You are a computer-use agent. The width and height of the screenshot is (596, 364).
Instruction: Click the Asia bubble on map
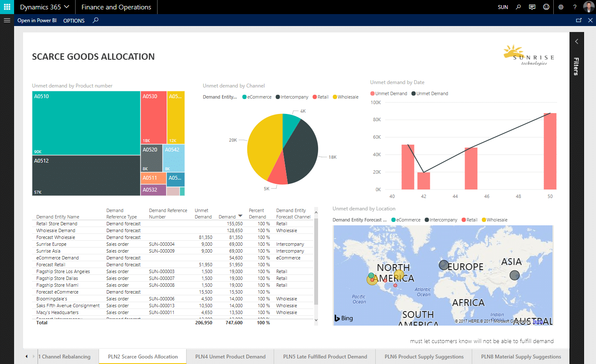(515, 275)
